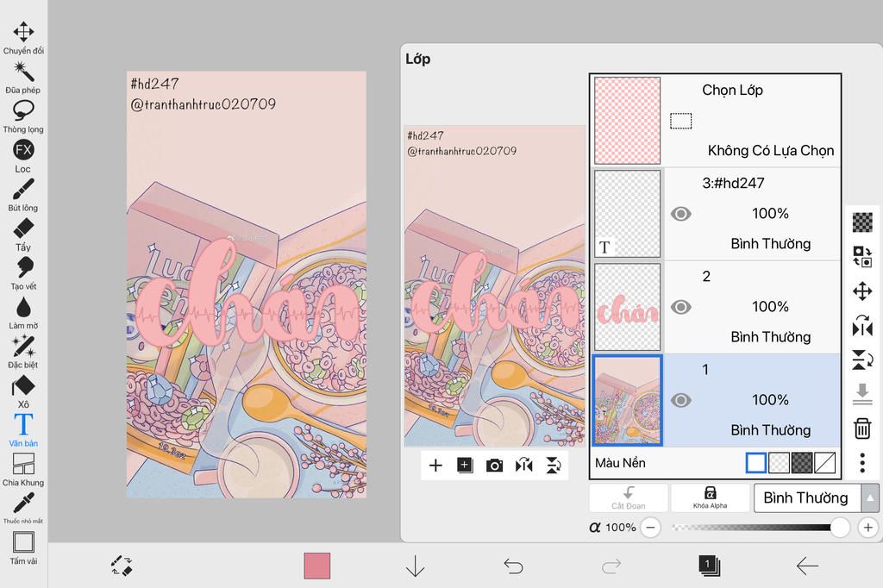Select the 3:#hd247 text layer
The image size is (883, 588).
pos(717,214)
